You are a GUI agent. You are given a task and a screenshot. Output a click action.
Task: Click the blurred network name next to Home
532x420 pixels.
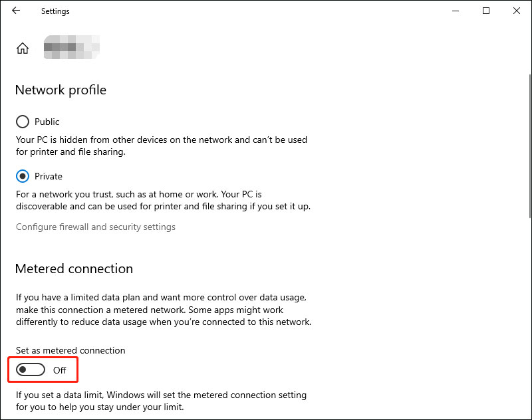coord(71,48)
